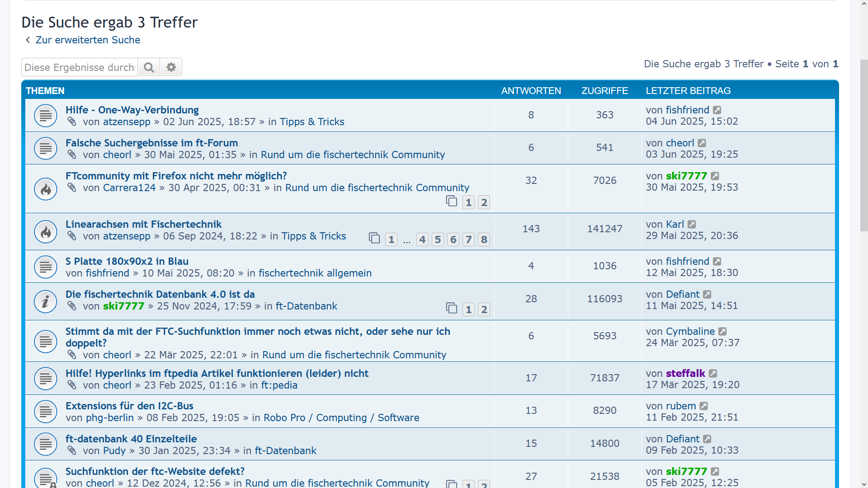868x488 pixels.
Task: Open topic Die fischertechnik Datenbank 4.0 ist da
Action: [x=160, y=294]
